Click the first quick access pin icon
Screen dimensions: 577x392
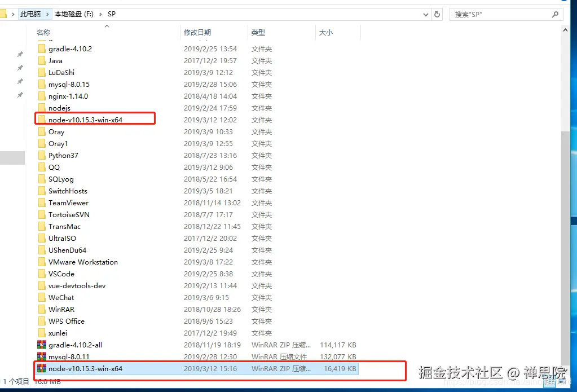(20, 54)
